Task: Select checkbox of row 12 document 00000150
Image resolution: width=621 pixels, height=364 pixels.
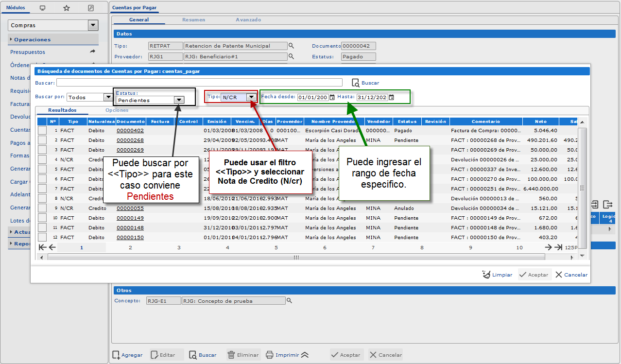Action: (x=42, y=237)
